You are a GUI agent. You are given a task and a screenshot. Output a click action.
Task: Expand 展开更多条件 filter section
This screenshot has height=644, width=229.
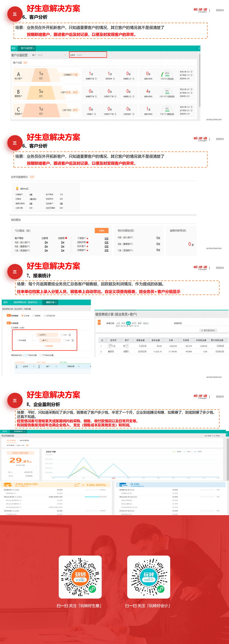(209, 330)
